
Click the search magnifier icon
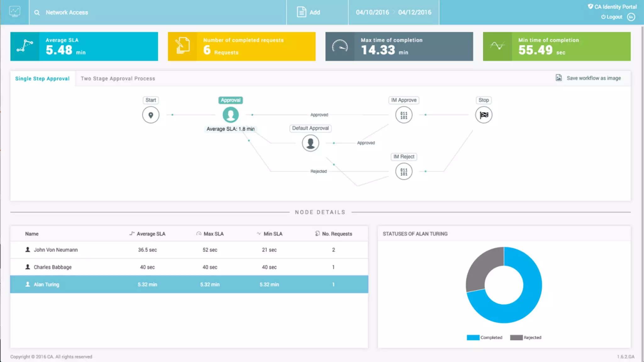point(37,13)
